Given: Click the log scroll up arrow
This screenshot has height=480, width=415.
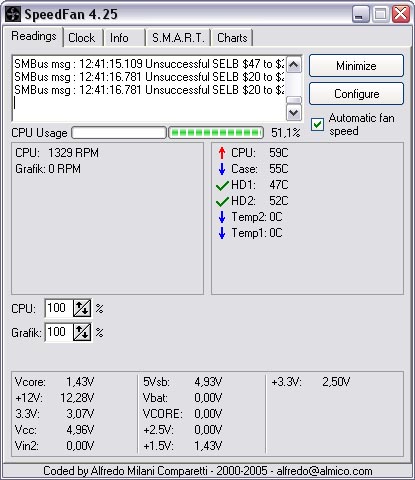Looking at the screenshot, I should (294, 65).
